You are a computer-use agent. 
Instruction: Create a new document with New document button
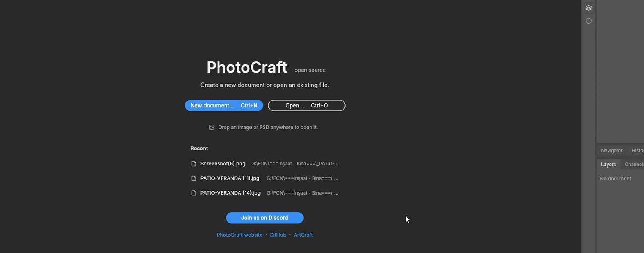224,106
